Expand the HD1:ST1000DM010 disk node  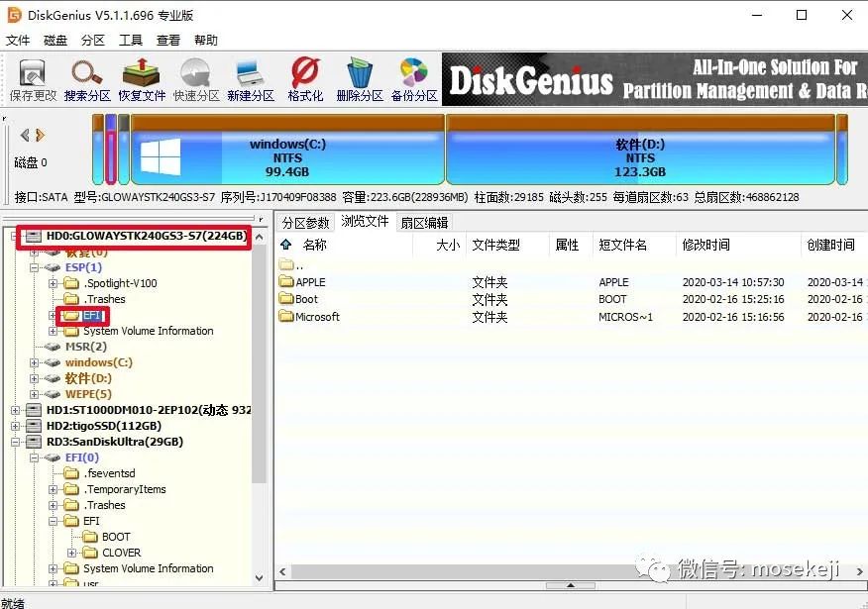17,409
